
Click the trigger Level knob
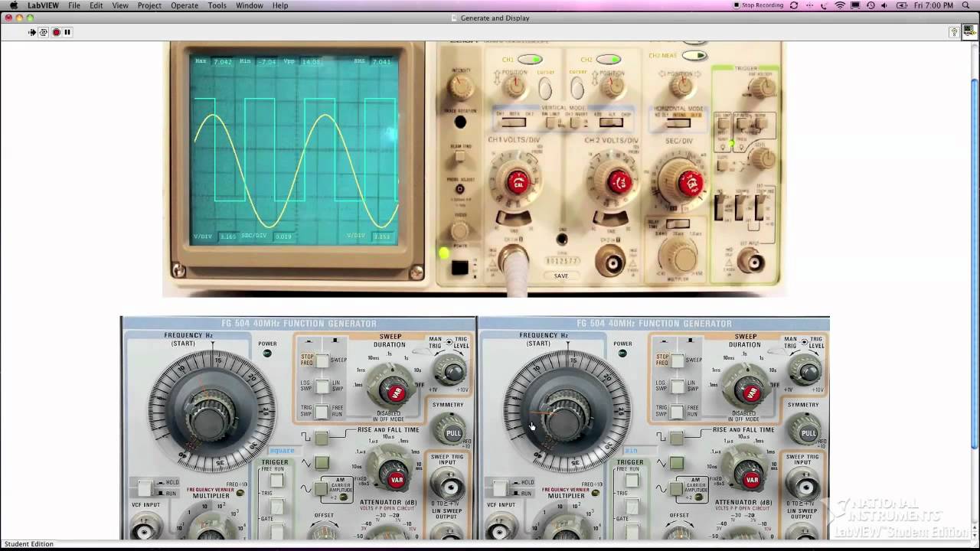tap(762, 158)
